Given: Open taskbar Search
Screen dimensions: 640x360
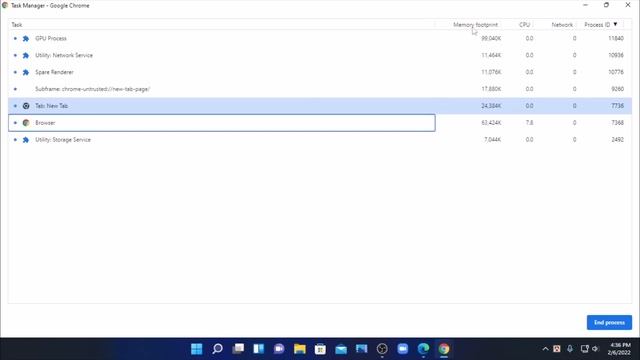Looking at the screenshot, I should point(218,349).
